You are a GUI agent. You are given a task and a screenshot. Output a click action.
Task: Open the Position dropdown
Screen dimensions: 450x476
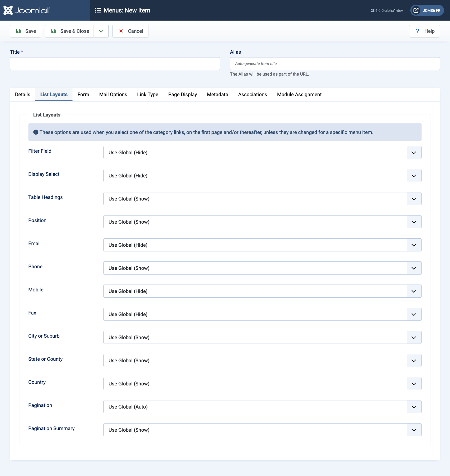pyautogui.click(x=262, y=222)
